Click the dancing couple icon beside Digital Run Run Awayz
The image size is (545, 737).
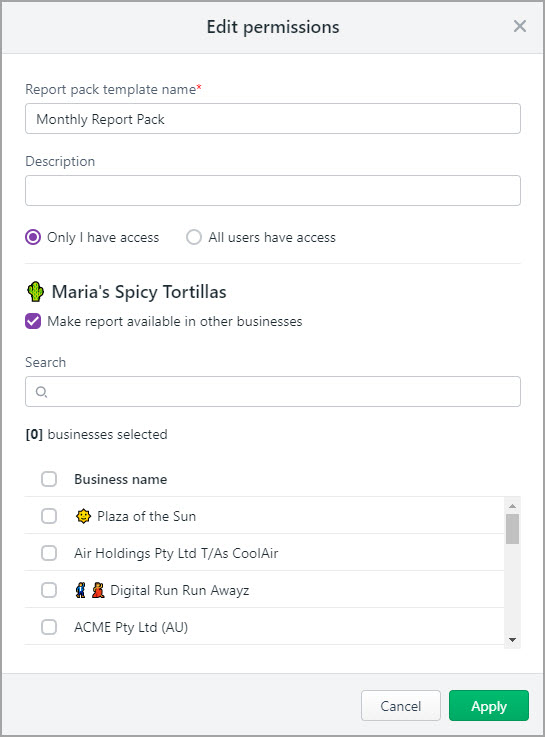pyautogui.click(x=90, y=590)
